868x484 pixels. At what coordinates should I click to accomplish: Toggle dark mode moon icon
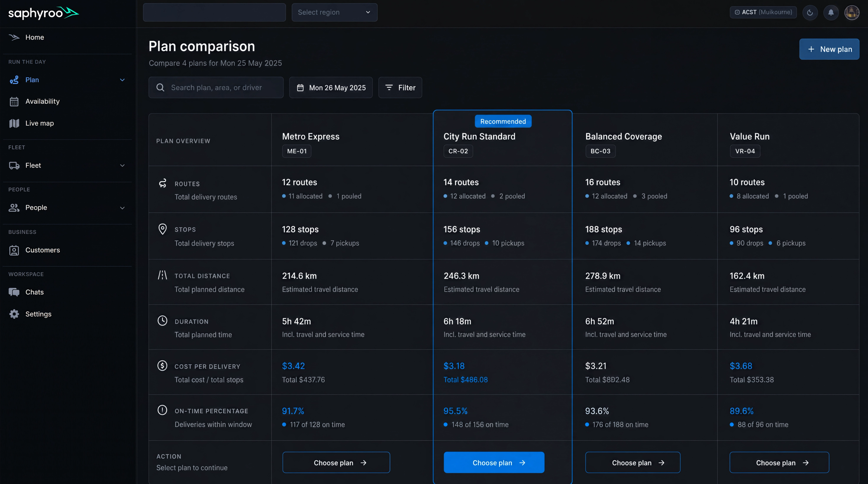coord(810,12)
